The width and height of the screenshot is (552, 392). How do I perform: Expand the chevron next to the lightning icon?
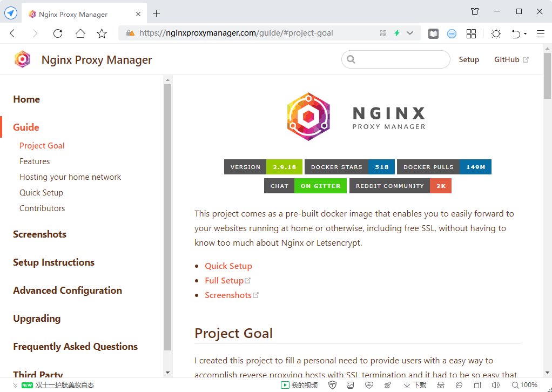click(409, 33)
